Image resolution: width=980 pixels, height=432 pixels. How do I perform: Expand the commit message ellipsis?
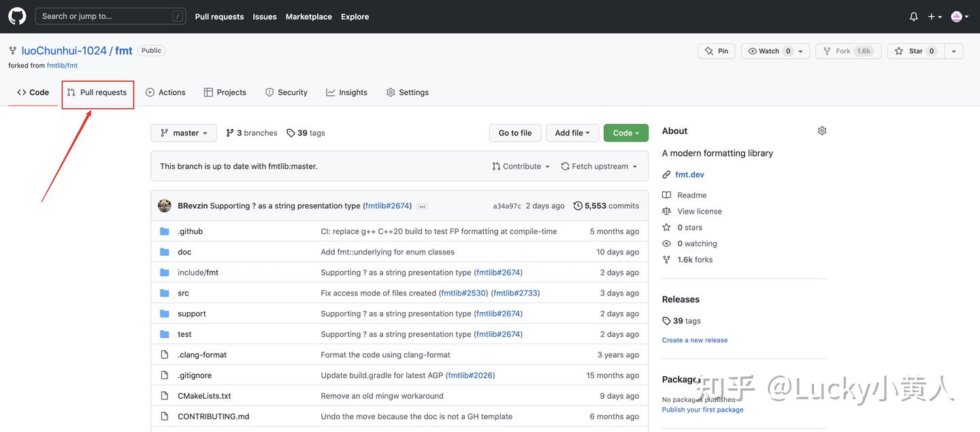[422, 206]
